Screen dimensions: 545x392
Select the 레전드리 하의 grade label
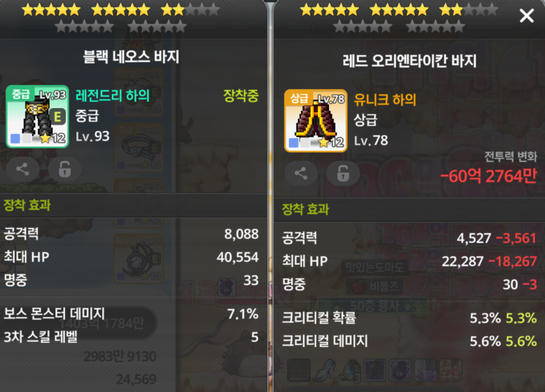[112, 95]
